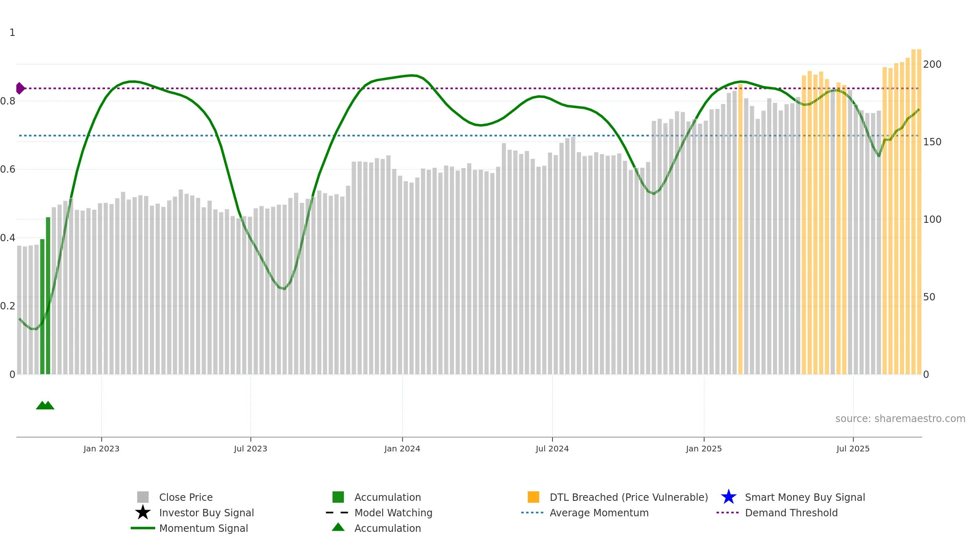Viewport: 980px width, 551px height.
Task: Click the dotted purple Demand Threshold legend marker
Action: coord(728,513)
